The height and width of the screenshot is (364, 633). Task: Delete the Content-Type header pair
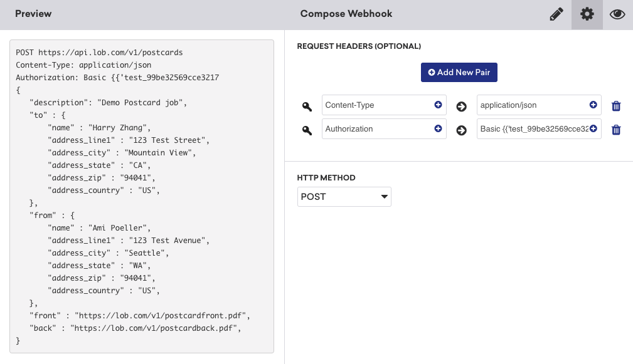pyautogui.click(x=616, y=106)
